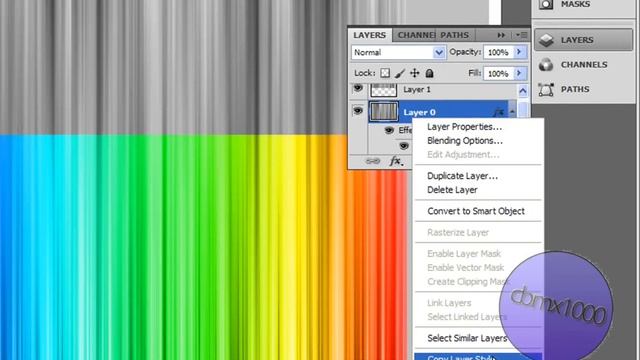Click the Opacity 100% field
Screen dimensions: 640x360
point(498,52)
